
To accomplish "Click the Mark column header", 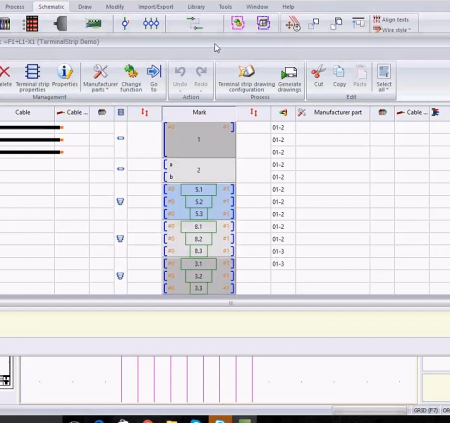I will (199, 113).
